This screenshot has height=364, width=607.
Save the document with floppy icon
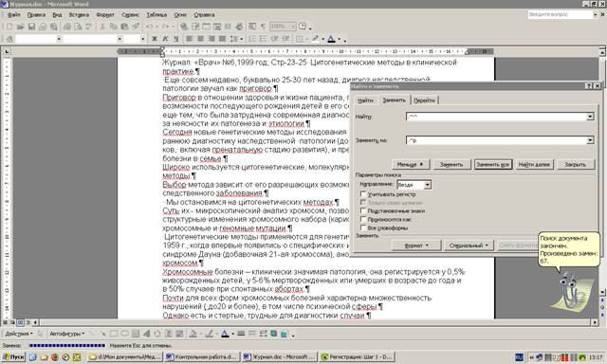pyautogui.click(x=31, y=27)
